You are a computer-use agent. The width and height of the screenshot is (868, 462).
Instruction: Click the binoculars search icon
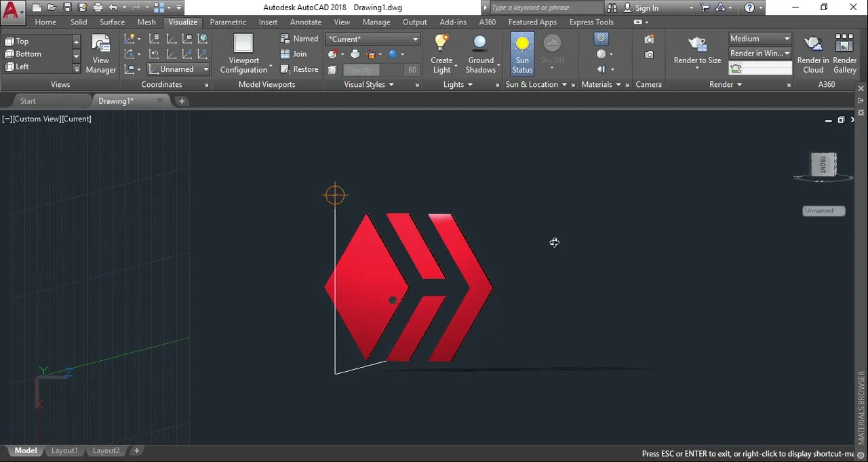coord(612,7)
